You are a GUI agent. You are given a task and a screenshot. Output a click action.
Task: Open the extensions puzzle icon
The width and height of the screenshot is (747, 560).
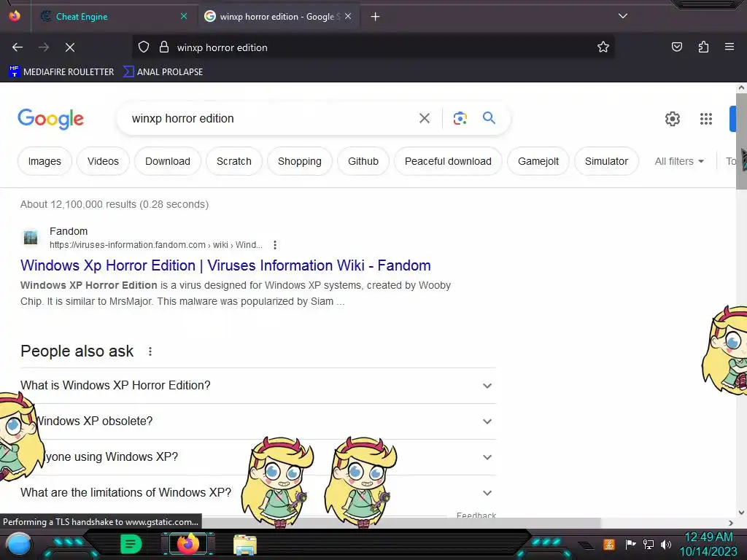(x=703, y=47)
